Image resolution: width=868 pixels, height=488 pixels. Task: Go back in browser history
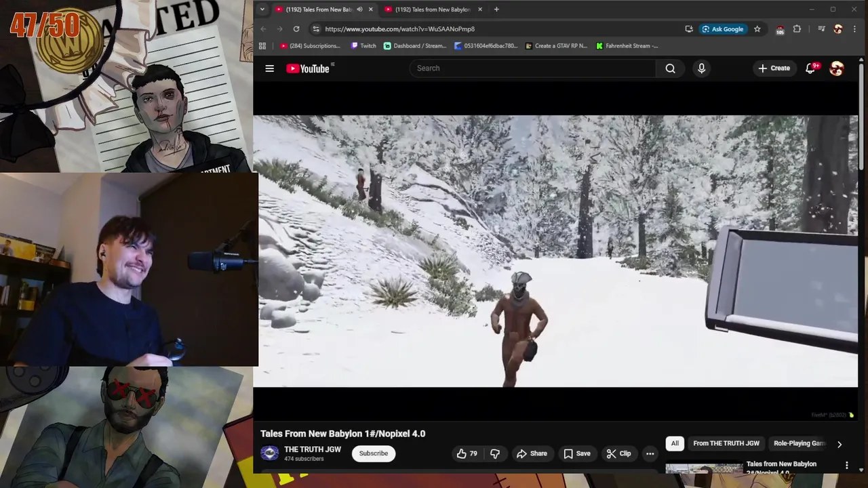[x=263, y=29]
